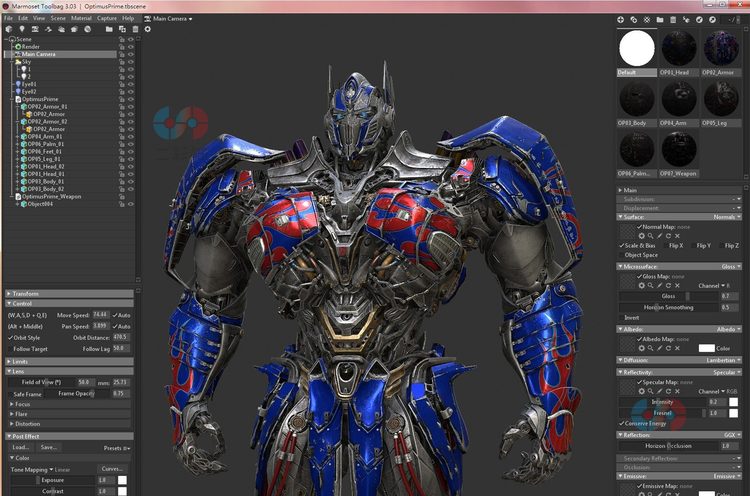Click the add light bulb icon in scene toolbar

point(22,29)
